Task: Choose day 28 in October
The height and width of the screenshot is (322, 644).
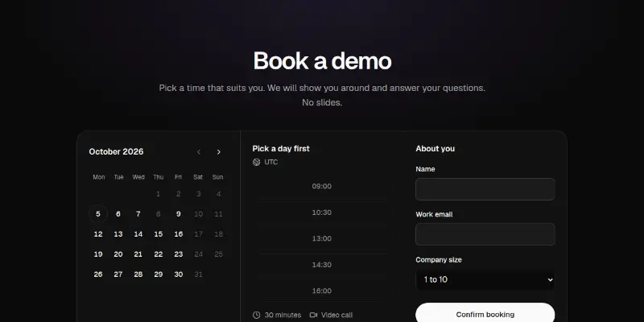Action: point(138,275)
